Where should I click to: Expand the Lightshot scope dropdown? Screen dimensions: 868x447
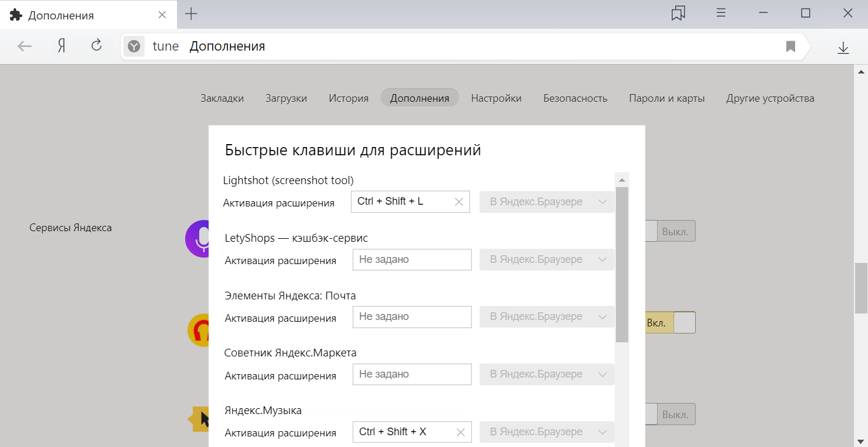coord(547,202)
